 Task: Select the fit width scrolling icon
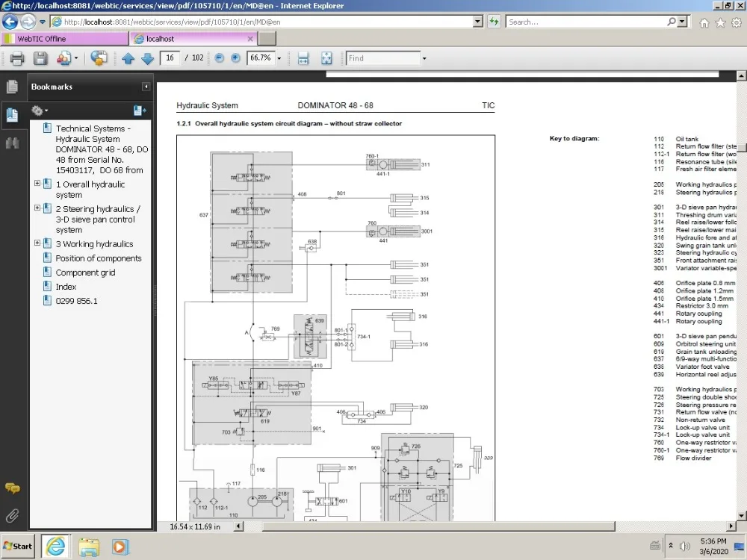(303, 58)
